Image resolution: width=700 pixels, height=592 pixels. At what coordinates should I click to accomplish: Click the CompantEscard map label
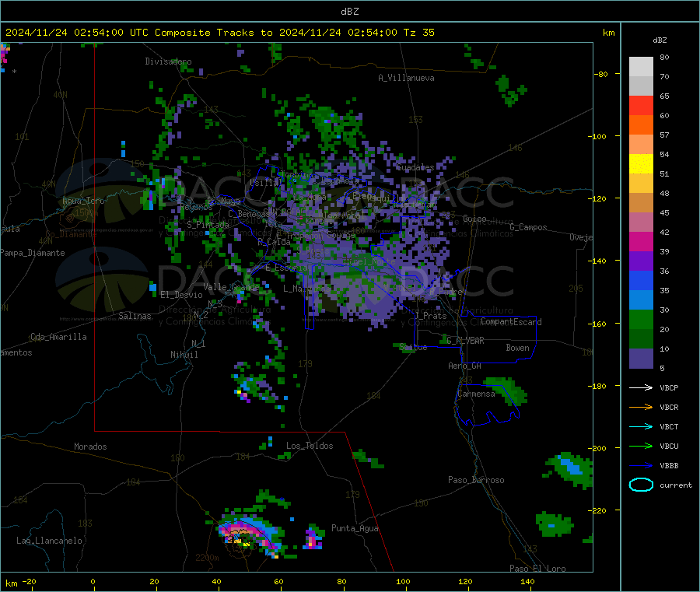(511, 322)
